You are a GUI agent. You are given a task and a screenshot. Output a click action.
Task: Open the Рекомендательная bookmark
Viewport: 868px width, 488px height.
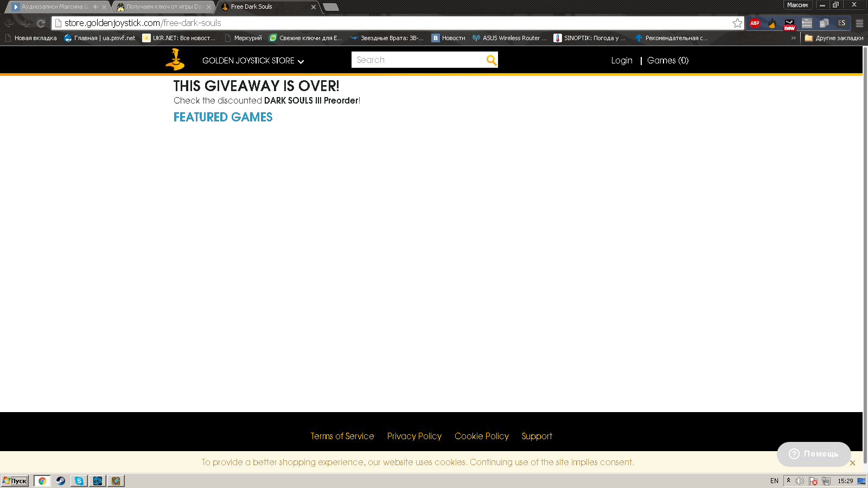click(x=672, y=38)
